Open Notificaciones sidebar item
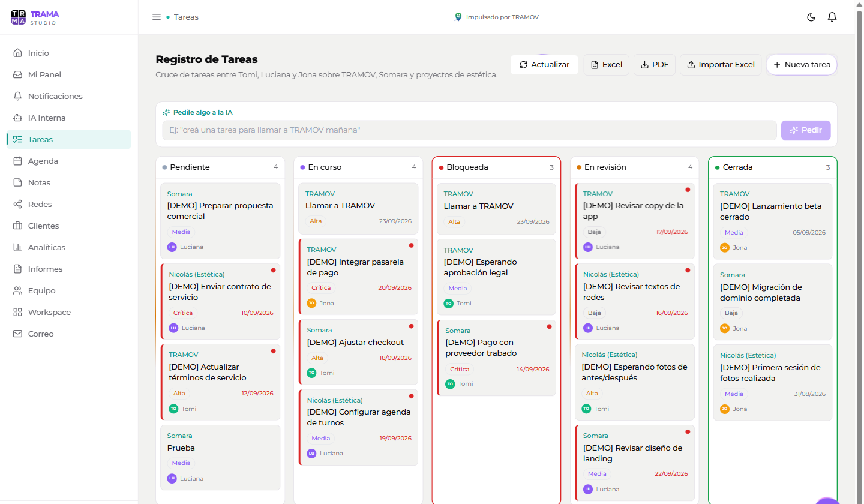The image size is (864, 504). (69, 96)
